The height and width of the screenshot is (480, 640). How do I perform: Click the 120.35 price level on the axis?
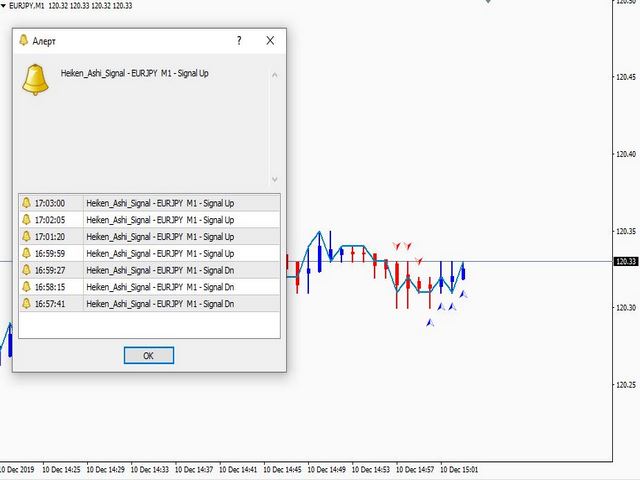click(x=626, y=231)
